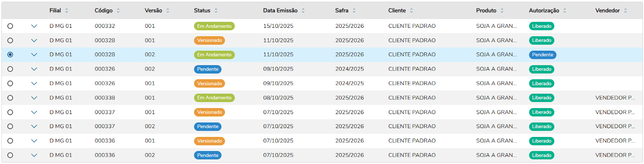Sort by Data Emissão arrows icon

point(303,10)
